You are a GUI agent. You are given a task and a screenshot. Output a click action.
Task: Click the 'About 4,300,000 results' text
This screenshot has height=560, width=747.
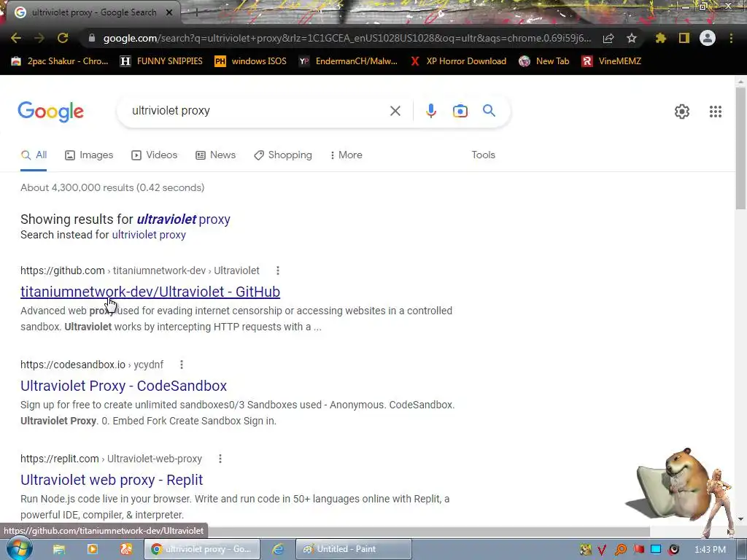pyautogui.click(x=112, y=187)
